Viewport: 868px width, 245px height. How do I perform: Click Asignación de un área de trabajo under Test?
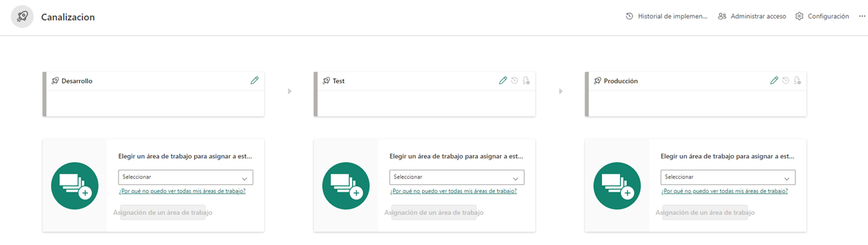pyautogui.click(x=434, y=213)
